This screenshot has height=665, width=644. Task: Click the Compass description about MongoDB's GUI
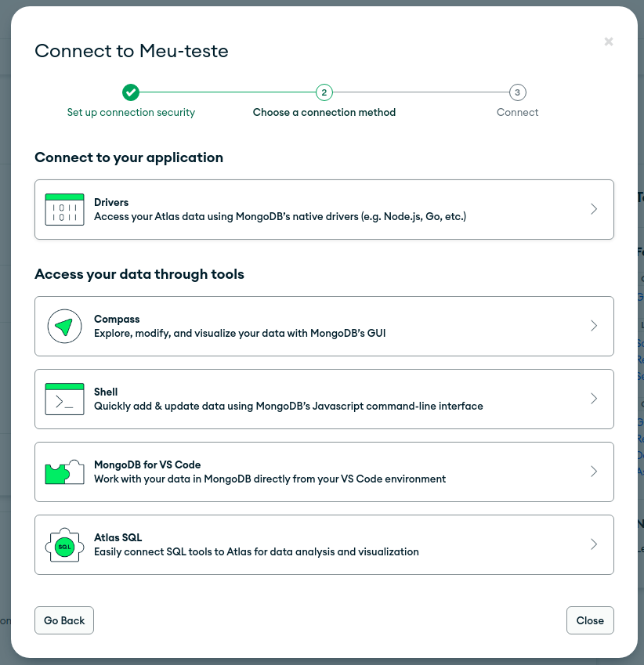click(x=240, y=334)
